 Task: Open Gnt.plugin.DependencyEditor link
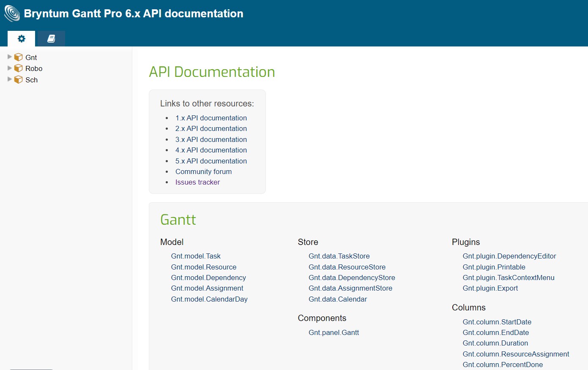(509, 256)
